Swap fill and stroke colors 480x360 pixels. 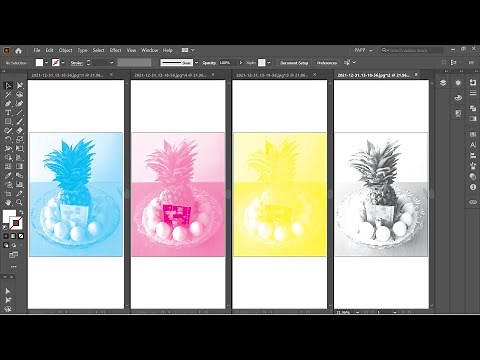pyautogui.click(x=21, y=212)
